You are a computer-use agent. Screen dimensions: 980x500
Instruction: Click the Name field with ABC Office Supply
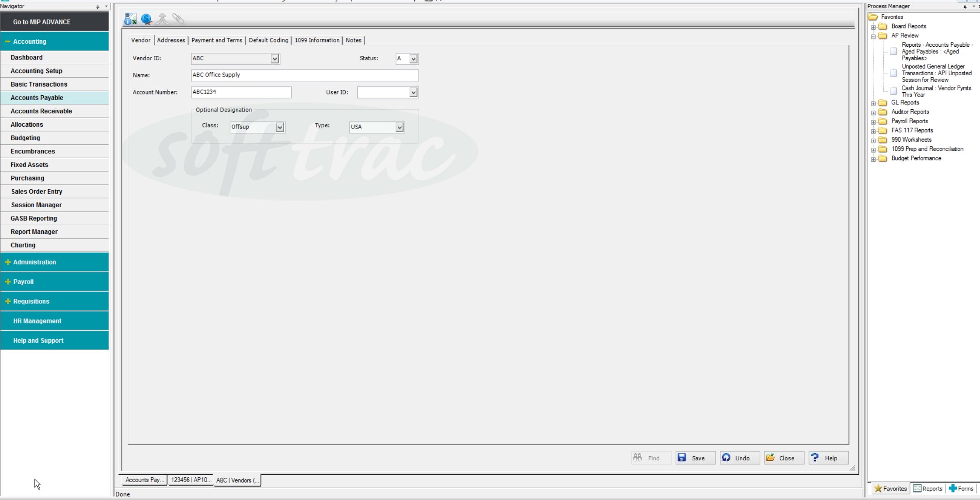point(305,75)
